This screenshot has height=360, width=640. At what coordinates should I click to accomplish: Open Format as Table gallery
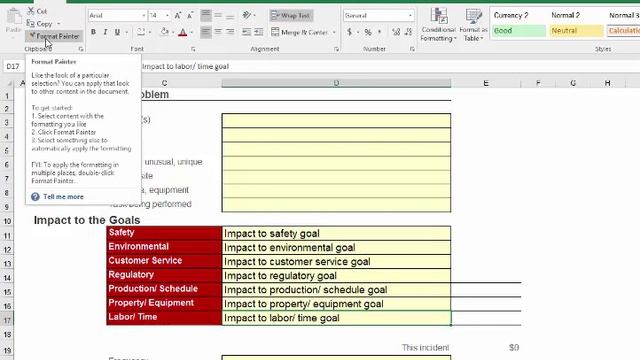point(473,24)
